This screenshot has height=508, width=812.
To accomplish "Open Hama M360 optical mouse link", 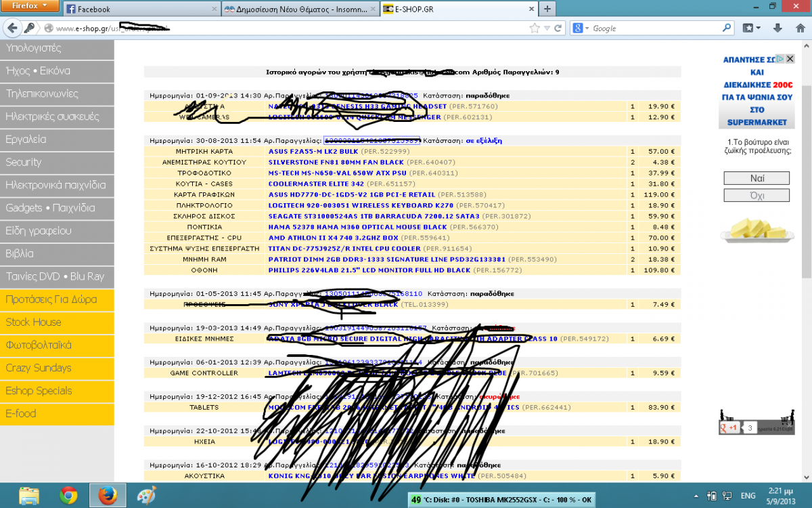I will [x=358, y=227].
